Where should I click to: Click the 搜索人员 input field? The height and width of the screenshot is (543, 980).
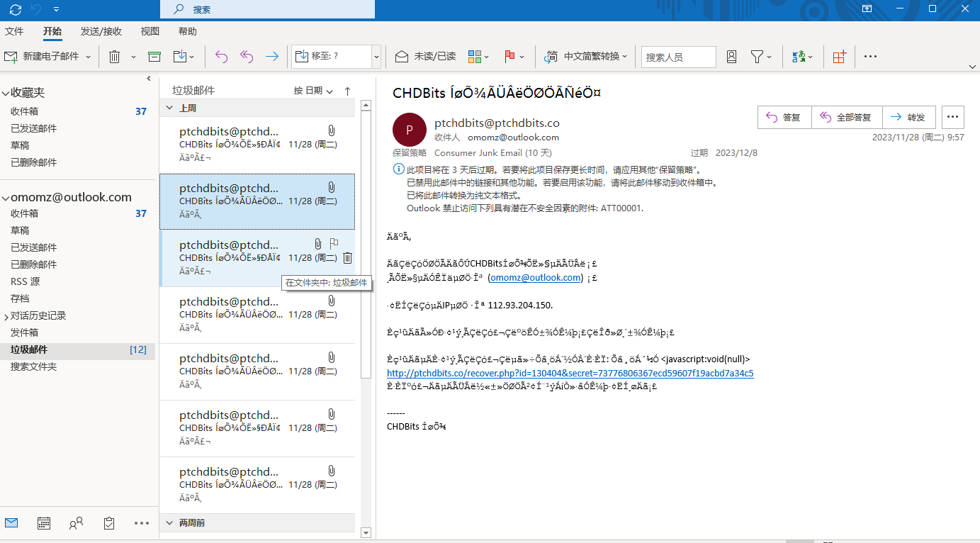(679, 57)
